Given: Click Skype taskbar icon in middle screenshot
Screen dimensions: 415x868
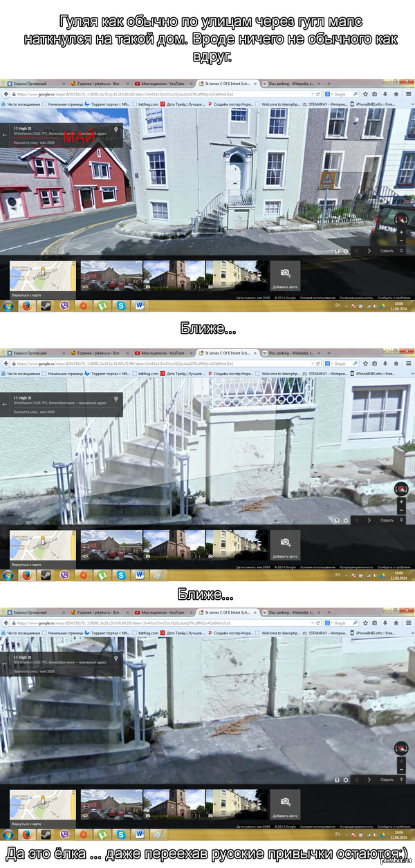Looking at the screenshot, I should click(x=120, y=575).
